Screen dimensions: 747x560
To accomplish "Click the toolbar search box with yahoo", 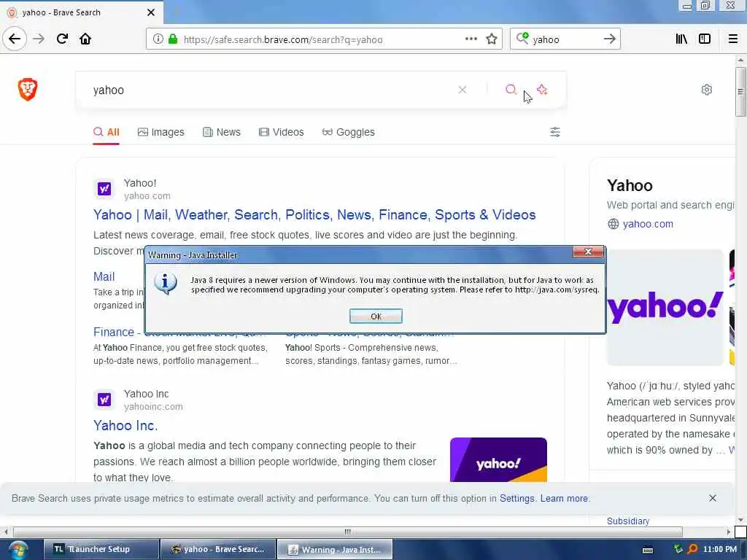I will 565,39.
